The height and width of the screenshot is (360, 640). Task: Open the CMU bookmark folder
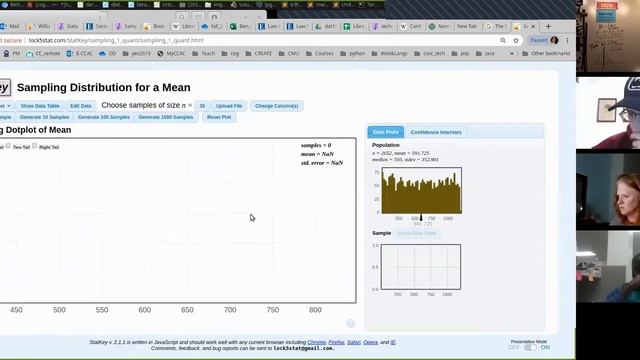point(289,53)
